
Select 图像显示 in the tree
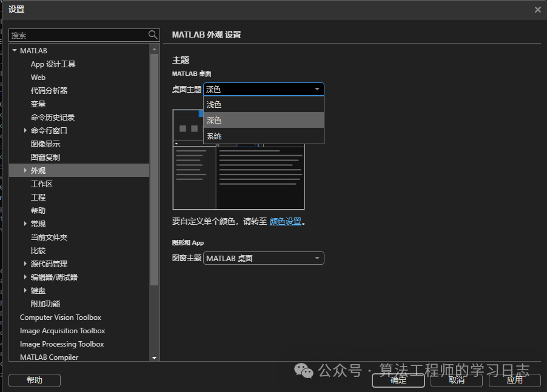tap(45, 144)
